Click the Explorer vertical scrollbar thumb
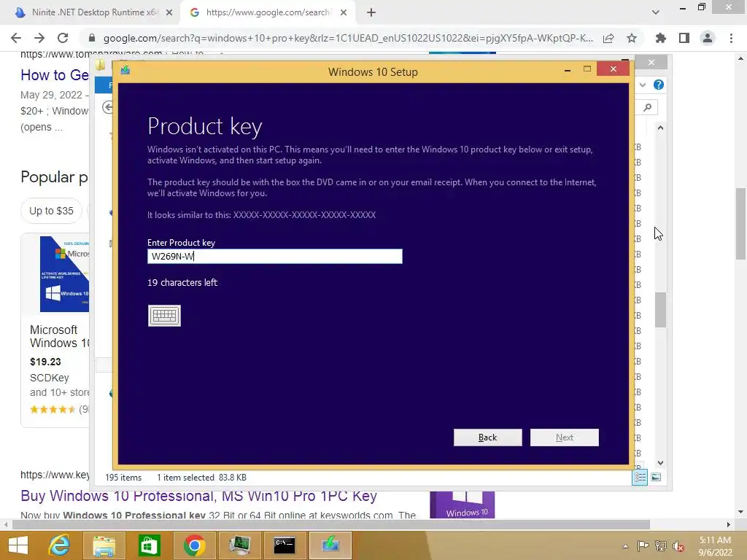Screen dimensions: 747x560 (x=660, y=310)
